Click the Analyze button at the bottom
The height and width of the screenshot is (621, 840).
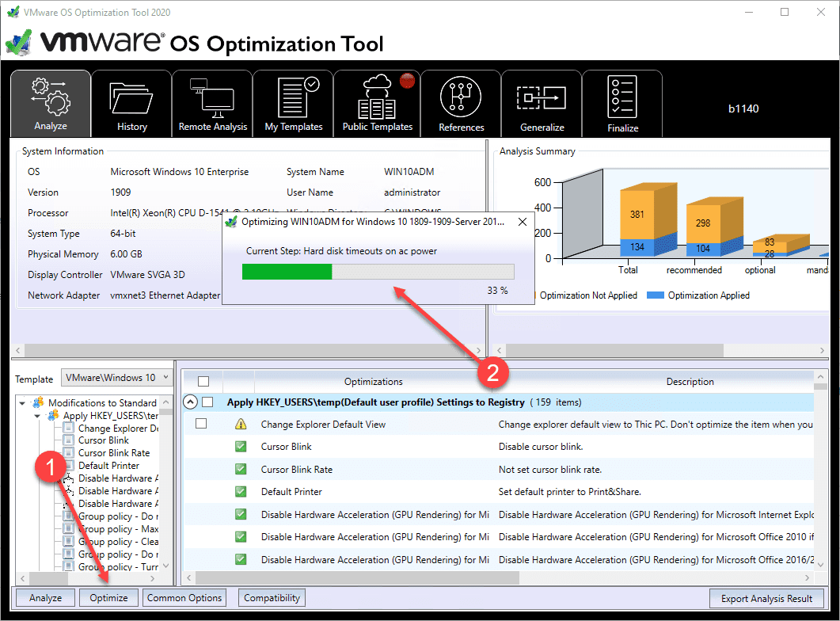point(46,597)
